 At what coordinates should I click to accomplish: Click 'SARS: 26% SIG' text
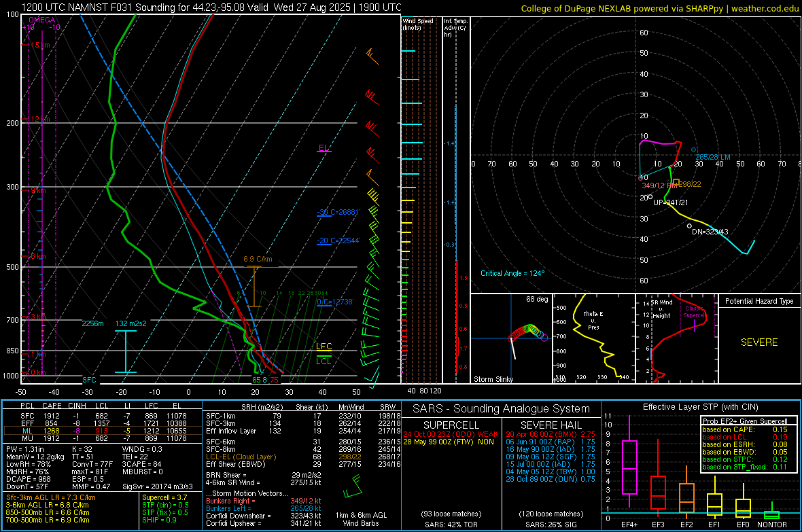click(x=551, y=525)
